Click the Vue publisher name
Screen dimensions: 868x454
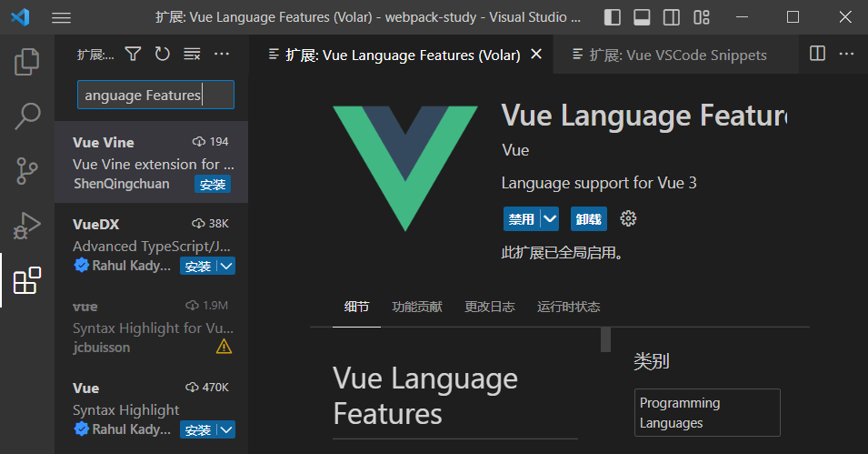coord(515,150)
